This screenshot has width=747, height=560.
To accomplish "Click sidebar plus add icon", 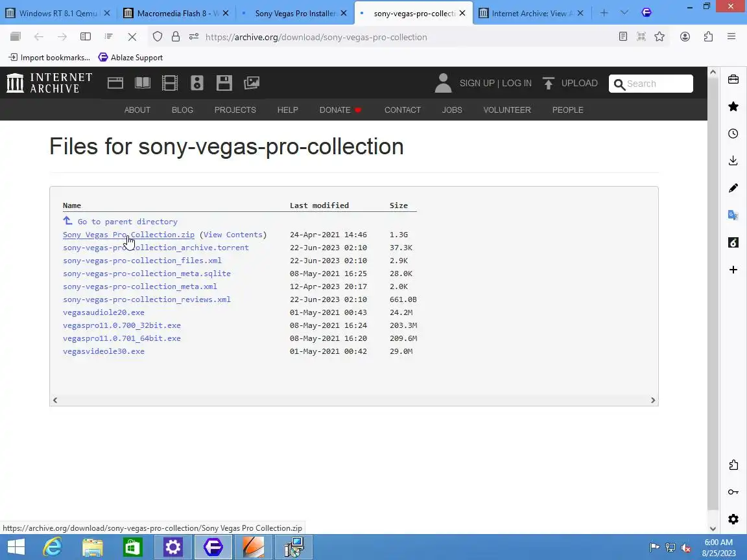I will pyautogui.click(x=733, y=270).
